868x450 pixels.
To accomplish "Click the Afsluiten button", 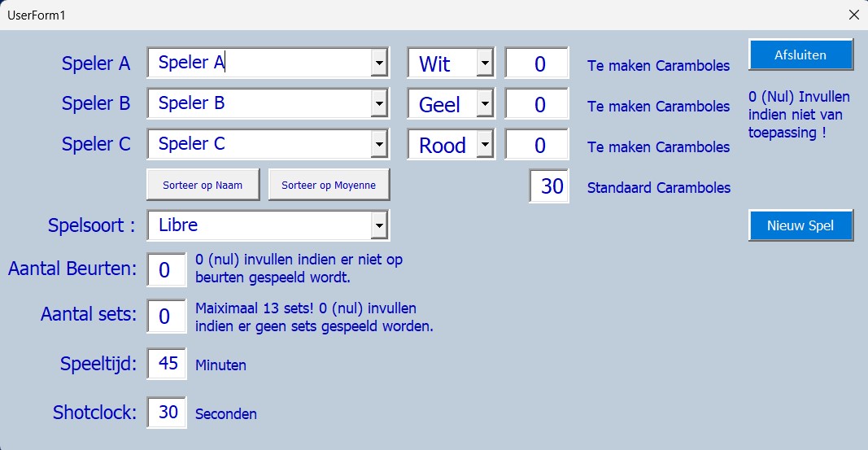I will point(800,55).
